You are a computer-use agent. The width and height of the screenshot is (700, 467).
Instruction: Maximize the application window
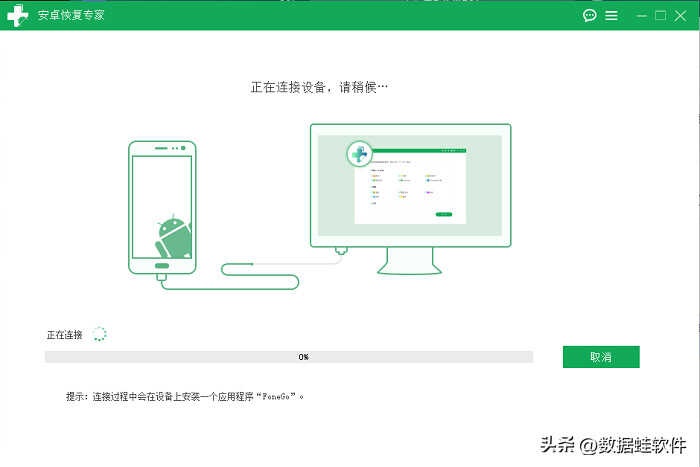point(661,16)
